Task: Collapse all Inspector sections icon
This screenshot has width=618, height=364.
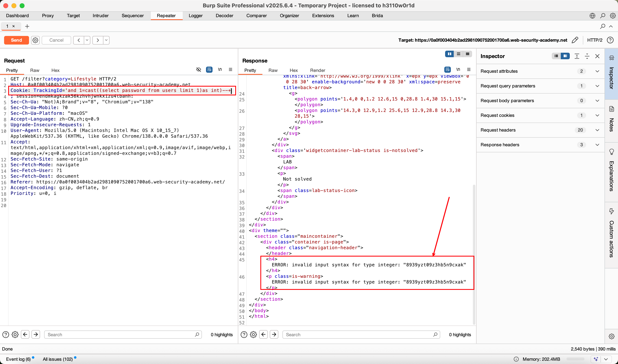Action: pos(587,56)
